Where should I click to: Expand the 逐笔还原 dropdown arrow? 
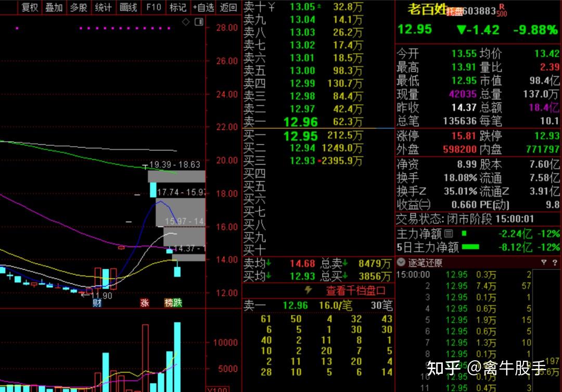tap(401, 262)
